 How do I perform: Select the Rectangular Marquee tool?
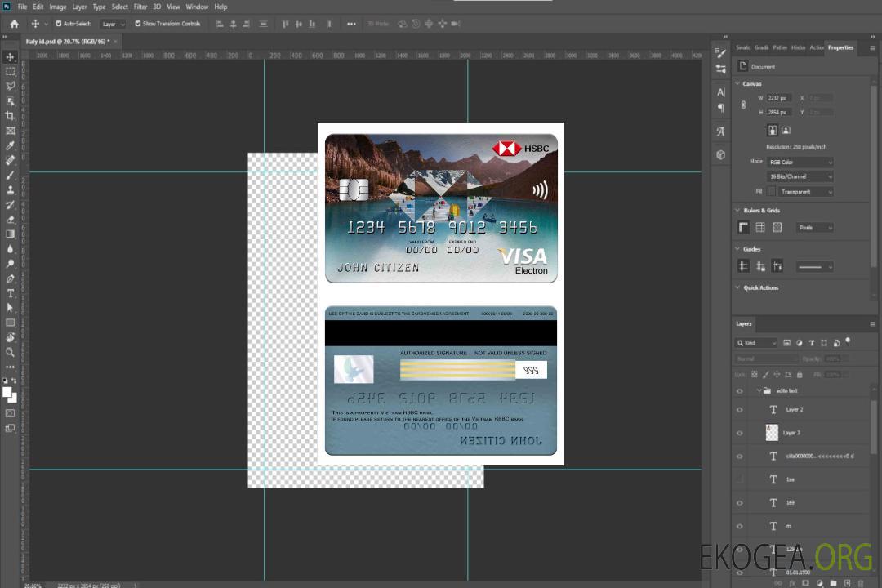(10, 72)
